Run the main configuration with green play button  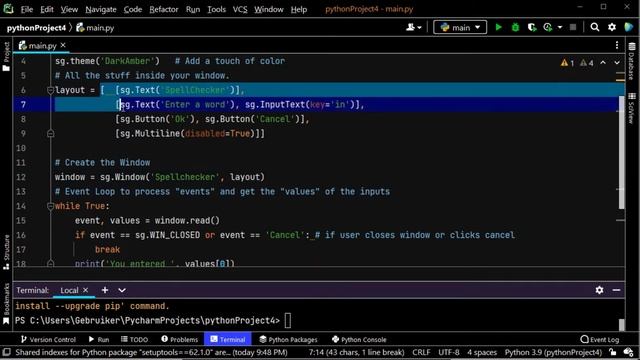point(498,27)
